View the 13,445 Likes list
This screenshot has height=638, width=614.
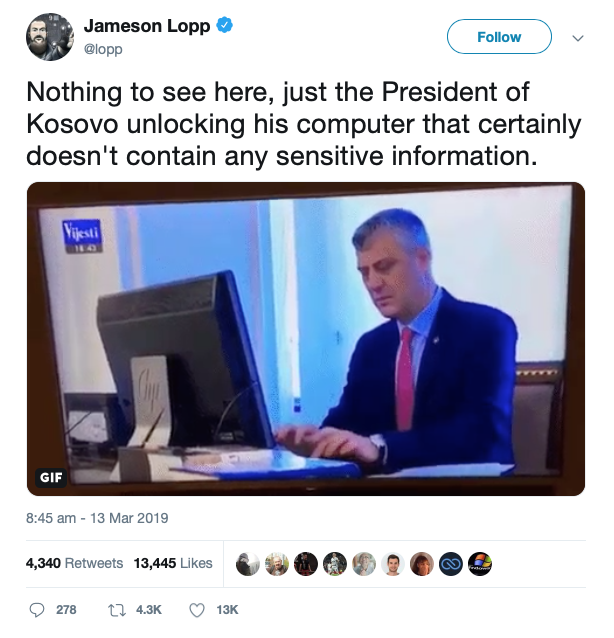(173, 563)
